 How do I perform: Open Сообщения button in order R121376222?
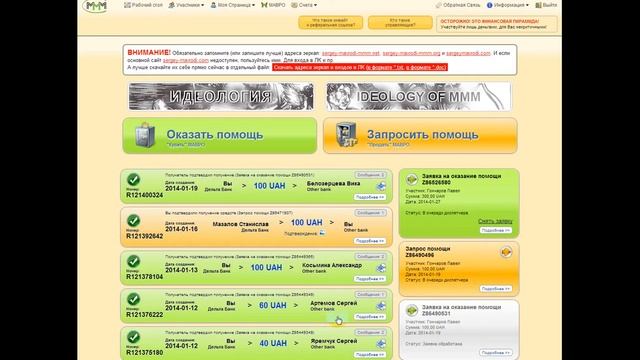tap(370, 294)
